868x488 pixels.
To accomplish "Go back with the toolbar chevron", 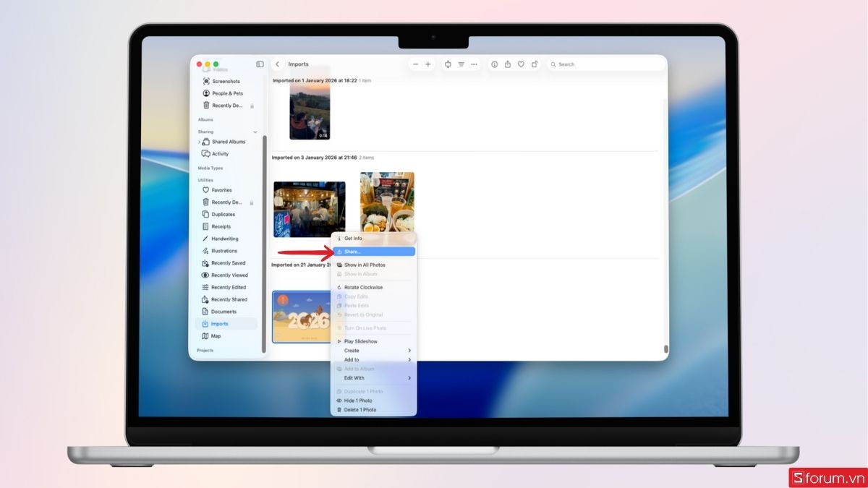I will coord(277,64).
